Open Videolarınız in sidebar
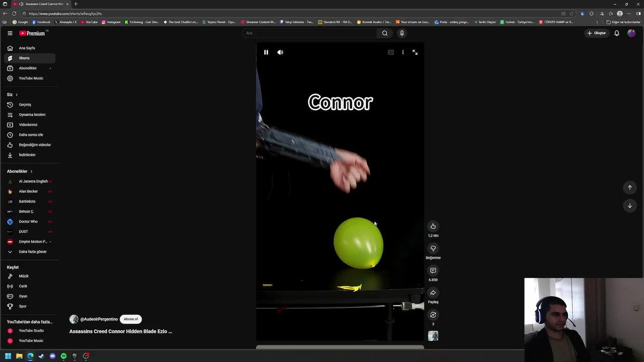Screen dimensions: 644x362 (30, 125)
